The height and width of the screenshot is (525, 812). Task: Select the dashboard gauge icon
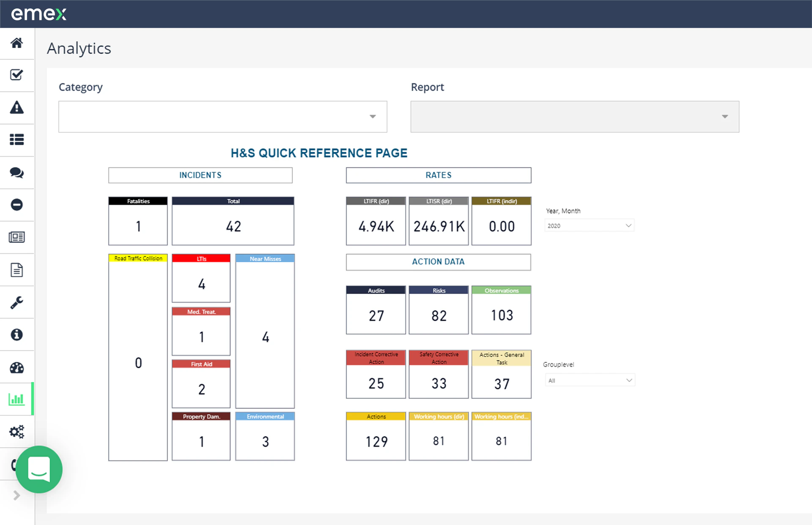17,367
